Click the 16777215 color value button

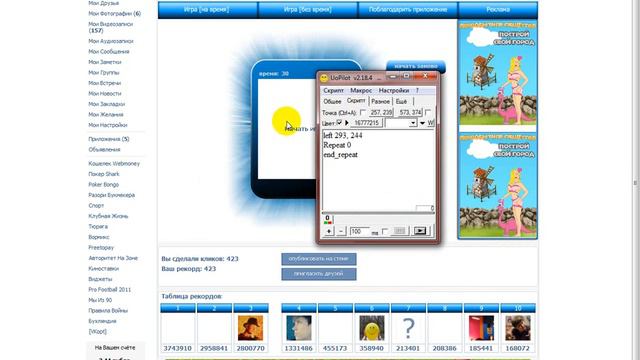tap(367, 123)
